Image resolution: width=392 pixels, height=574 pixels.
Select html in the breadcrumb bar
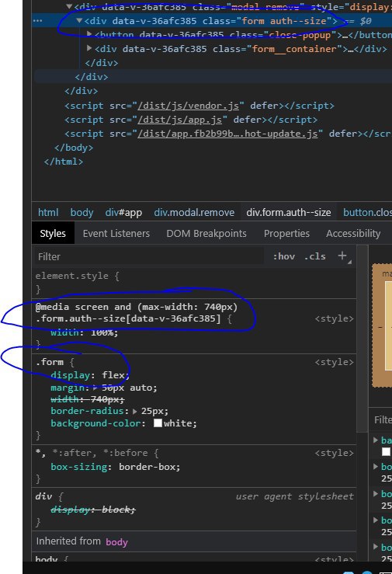point(48,212)
